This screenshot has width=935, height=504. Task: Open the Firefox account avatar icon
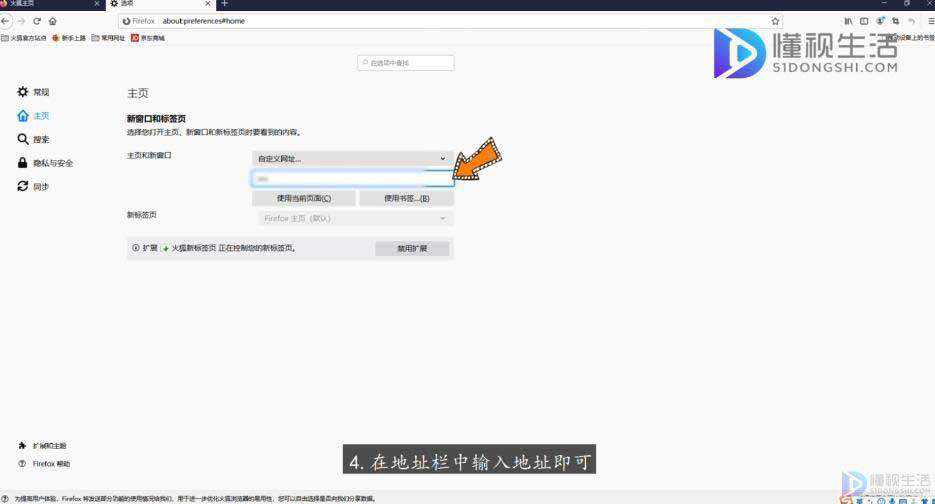(880, 21)
